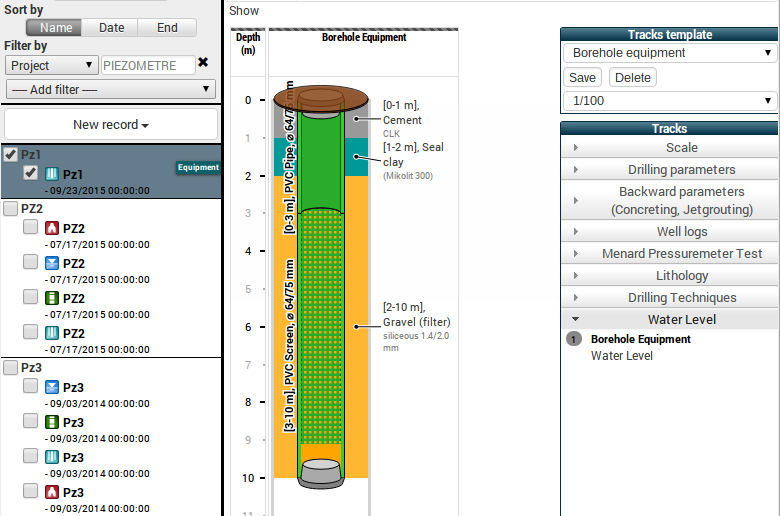
Task: Uncheck the Pz1 group checkbox
Action: (x=11, y=155)
